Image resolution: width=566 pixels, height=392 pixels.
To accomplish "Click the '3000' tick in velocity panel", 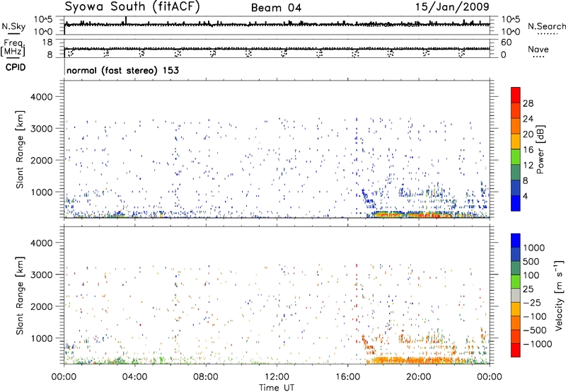I will pos(42,275).
